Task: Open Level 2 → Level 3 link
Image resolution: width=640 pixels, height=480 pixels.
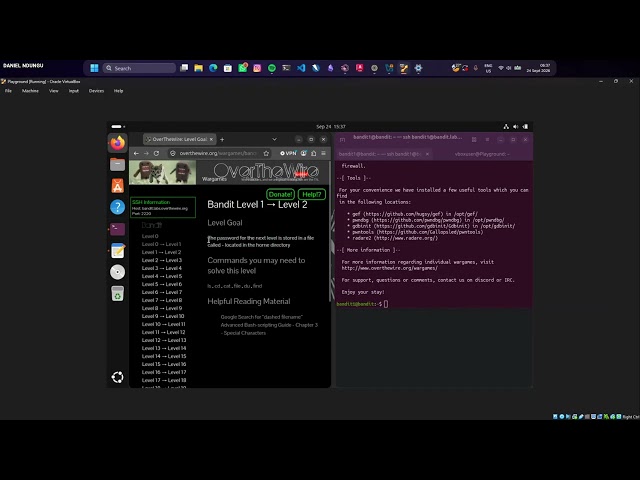Action: (162, 260)
